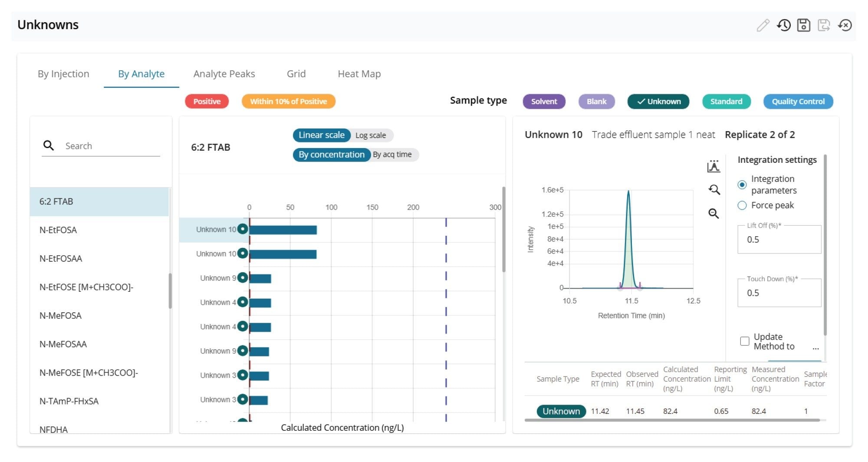Enable the Update Method to checkbox
Screen dimensions: 868x462
click(x=745, y=341)
